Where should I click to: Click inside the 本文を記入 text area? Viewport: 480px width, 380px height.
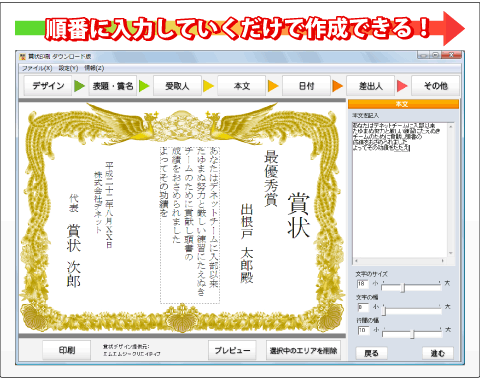(x=400, y=190)
